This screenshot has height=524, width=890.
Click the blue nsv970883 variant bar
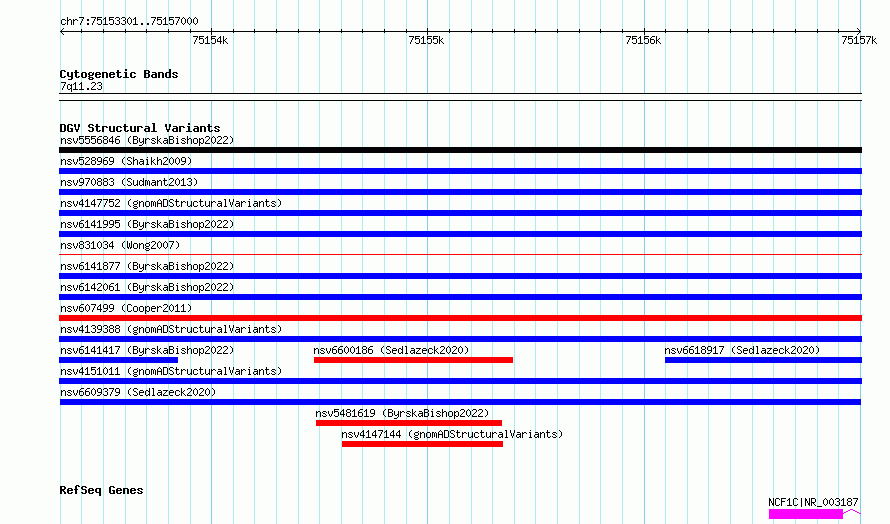pyautogui.click(x=460, y=192)
